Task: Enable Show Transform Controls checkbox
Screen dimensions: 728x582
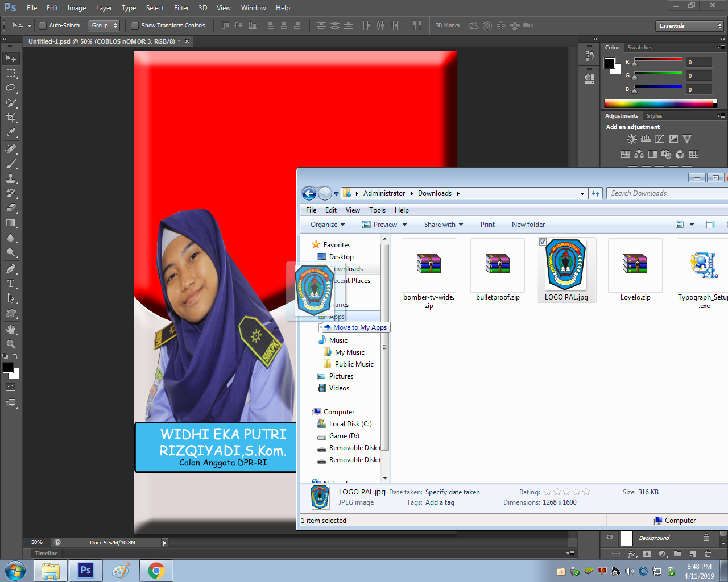Action: click(x=135, y=26)
